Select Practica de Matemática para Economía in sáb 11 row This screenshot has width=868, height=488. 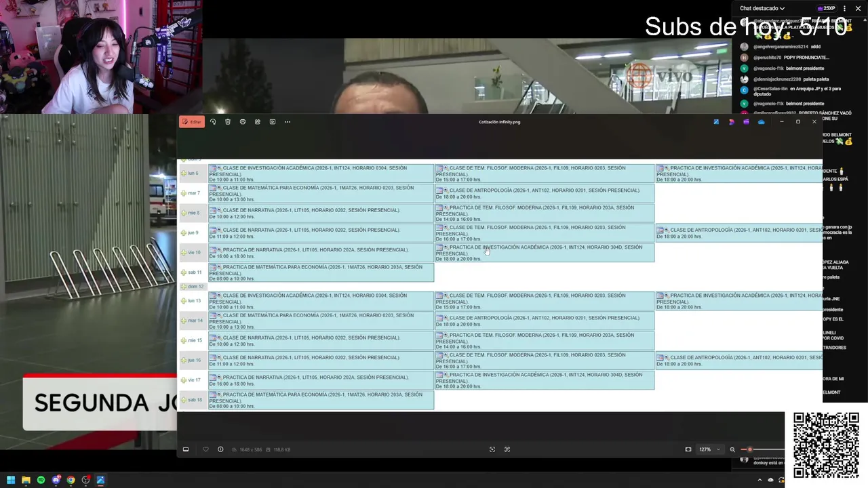[x=321, y=272]
